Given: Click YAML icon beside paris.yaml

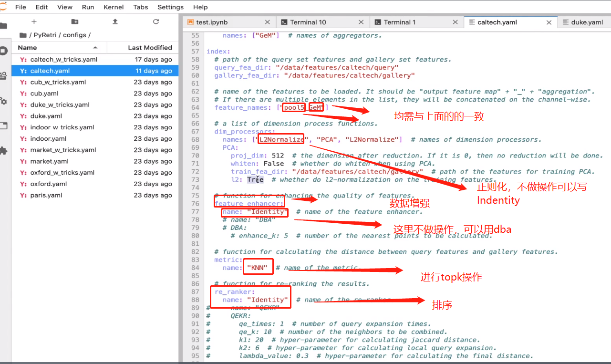Looking at the screenshot, I should 23,195.
